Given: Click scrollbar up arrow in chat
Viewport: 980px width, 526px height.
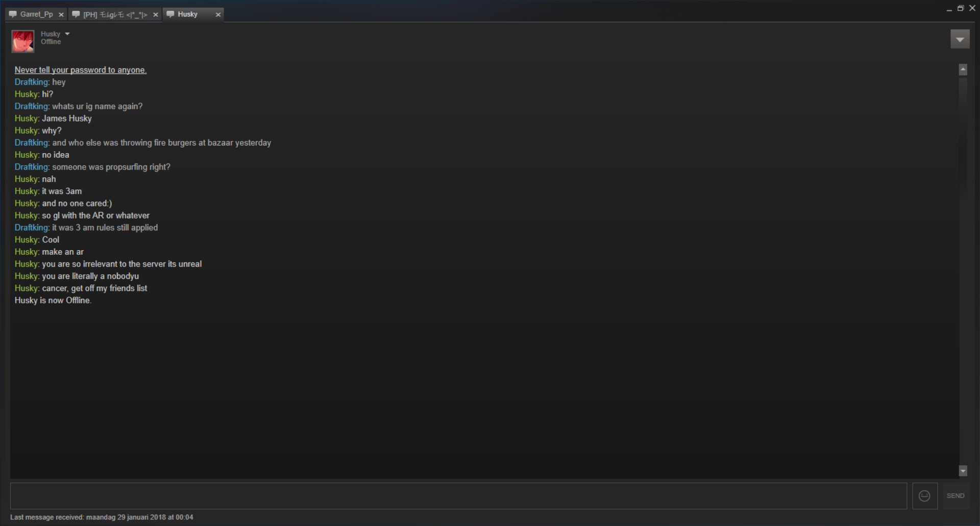Looking at the screenshot, I should click(963, 69).
